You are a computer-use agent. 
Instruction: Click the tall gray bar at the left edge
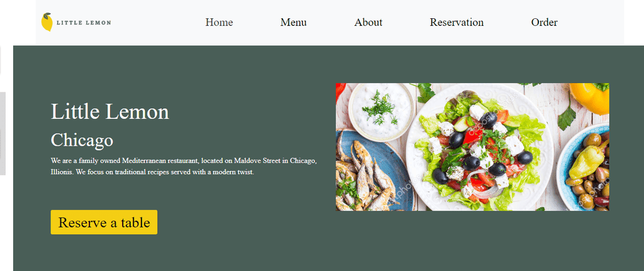(3, 134)
